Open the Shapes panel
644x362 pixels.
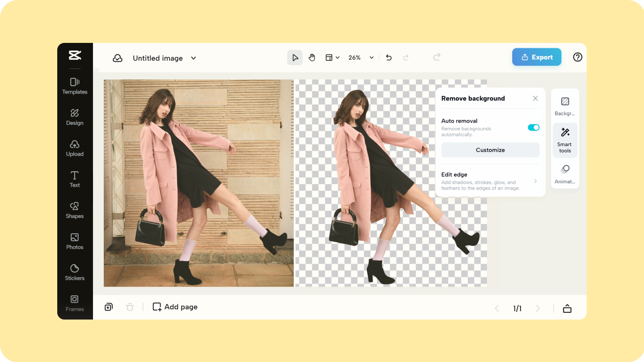pos(75,210)
